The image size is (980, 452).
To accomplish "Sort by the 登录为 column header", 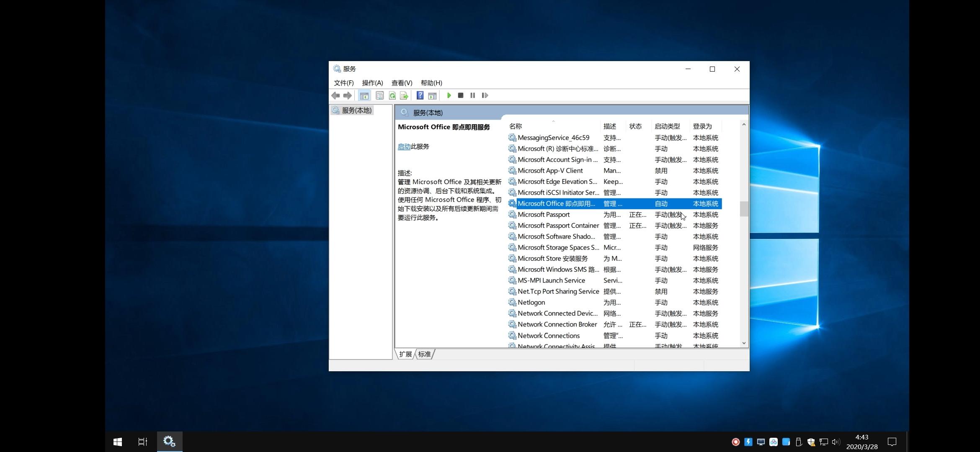I will 706,126.
